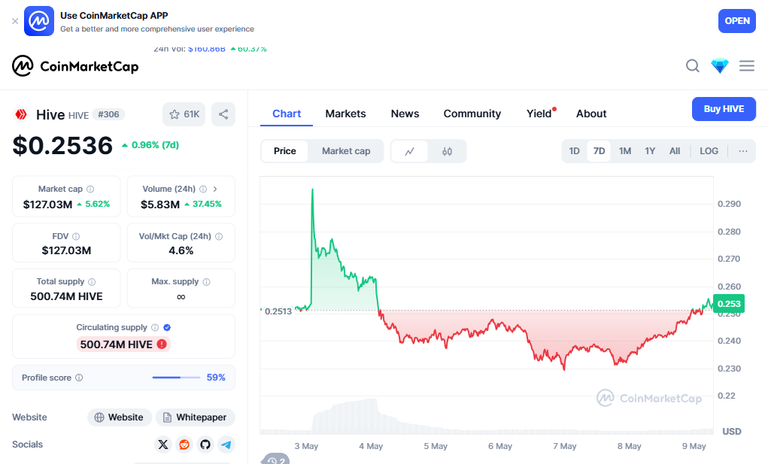Click the #306 rank badge
Screen dimensions: 768x464
pyautogui.click(x=108, y=115)
